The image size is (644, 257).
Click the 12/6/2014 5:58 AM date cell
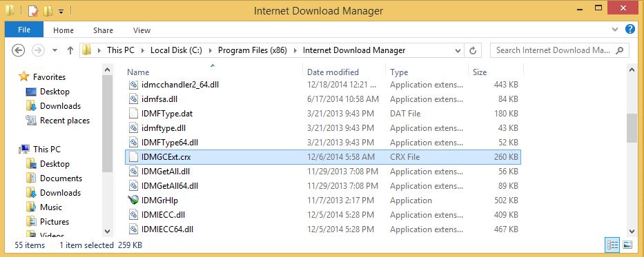341,157
